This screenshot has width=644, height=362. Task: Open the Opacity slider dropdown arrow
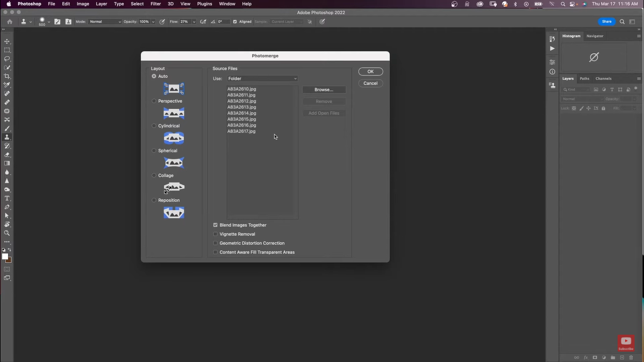[x=153, y=22]
